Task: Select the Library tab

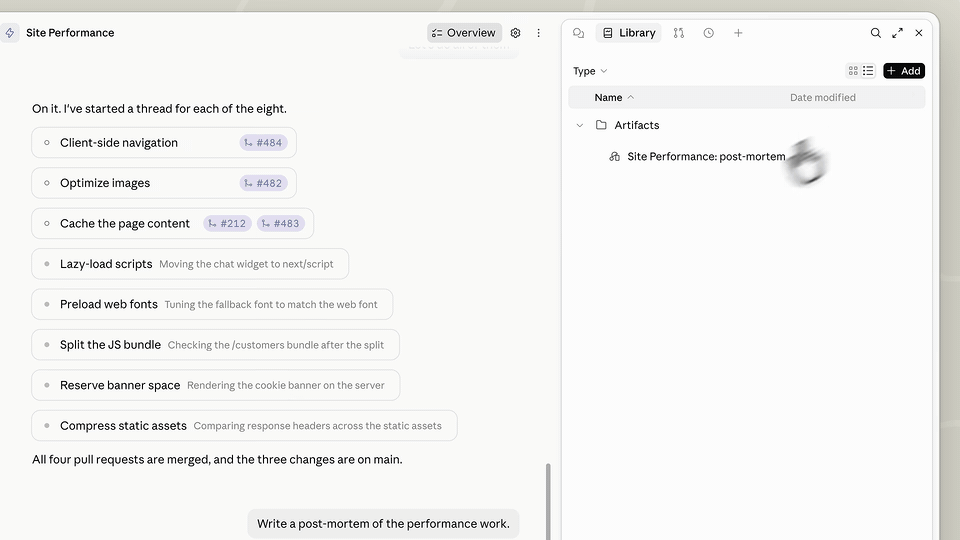Action: (629, 33)
